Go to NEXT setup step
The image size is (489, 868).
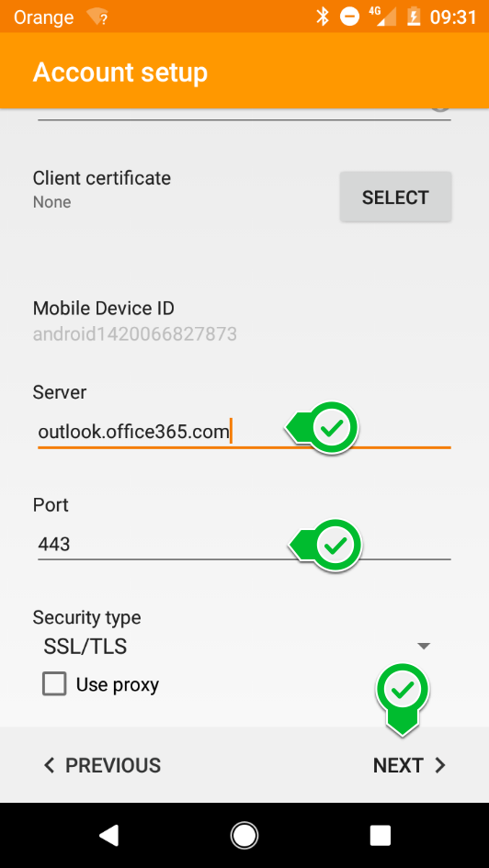pyautogui.click(x=409, y=766)
